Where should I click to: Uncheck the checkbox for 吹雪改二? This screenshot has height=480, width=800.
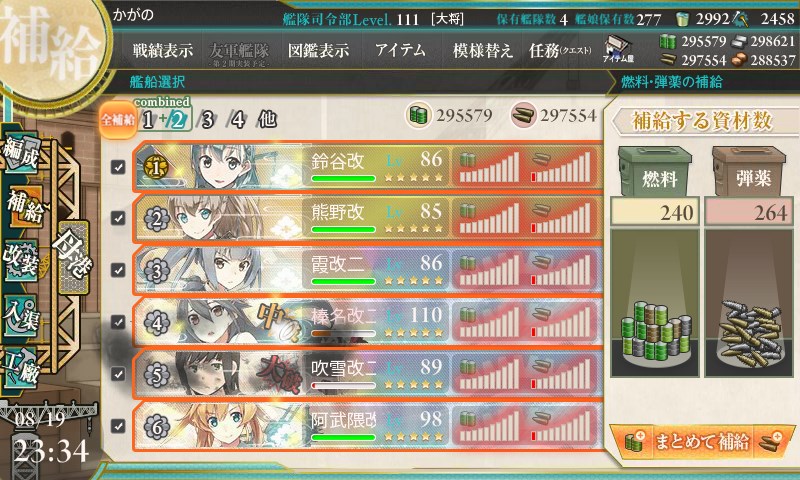118,374
